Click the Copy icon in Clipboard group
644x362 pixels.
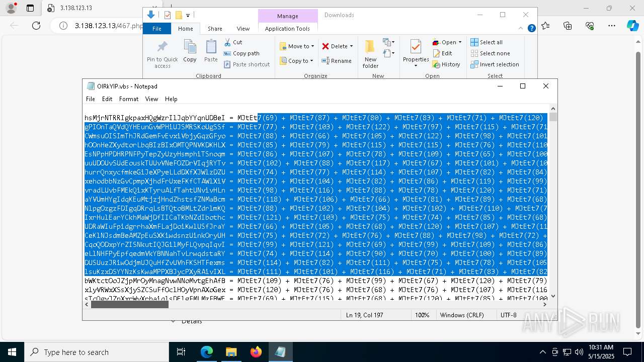190,51
